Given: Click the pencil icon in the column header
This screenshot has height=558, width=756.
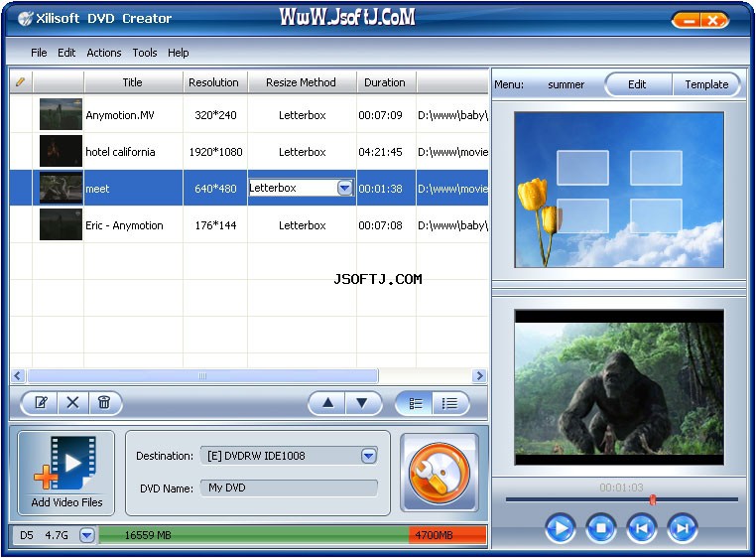Looking at the screenshot, I should [x=20, y=82].
